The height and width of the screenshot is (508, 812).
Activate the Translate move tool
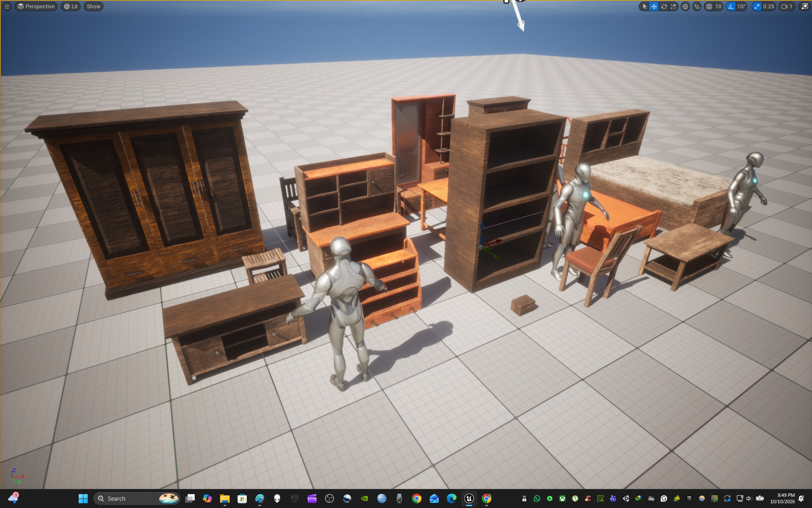654,6
